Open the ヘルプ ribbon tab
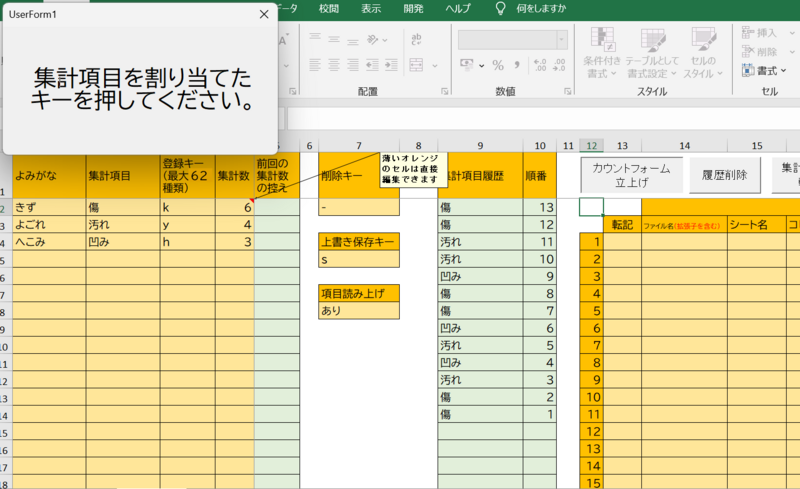The width and height of the screenshot is (800, 489). (x=458, y=8)
